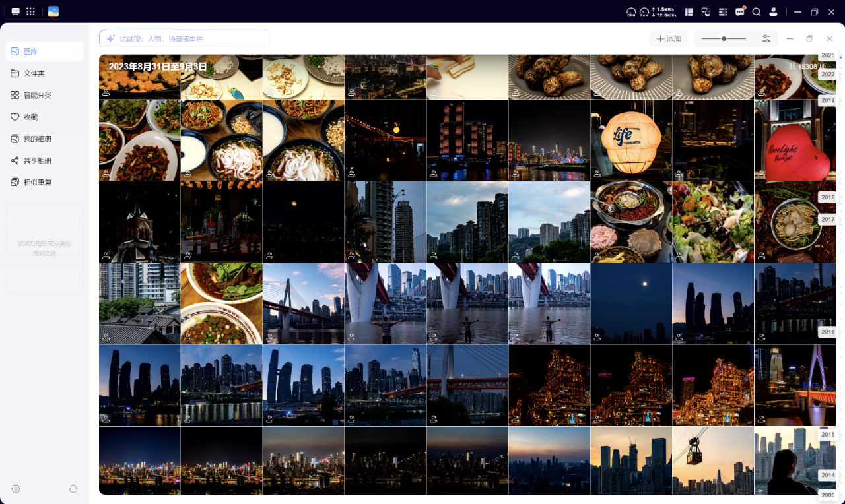Click the sync refresh icon in the sidebar
The width and height of the screenshot is (845, 504).
pos(73,489)
